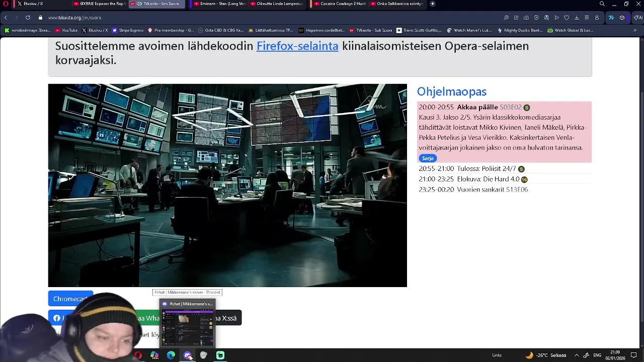This screenshot has width=644, height=362.
Task: Click the Opera icon in the taskbar
Action: [x=138, y=355]
